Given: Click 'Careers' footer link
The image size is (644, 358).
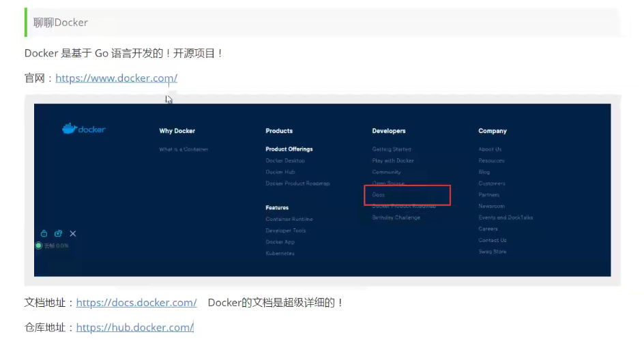Looking at the screenshot, I should (x=488, y=228).
